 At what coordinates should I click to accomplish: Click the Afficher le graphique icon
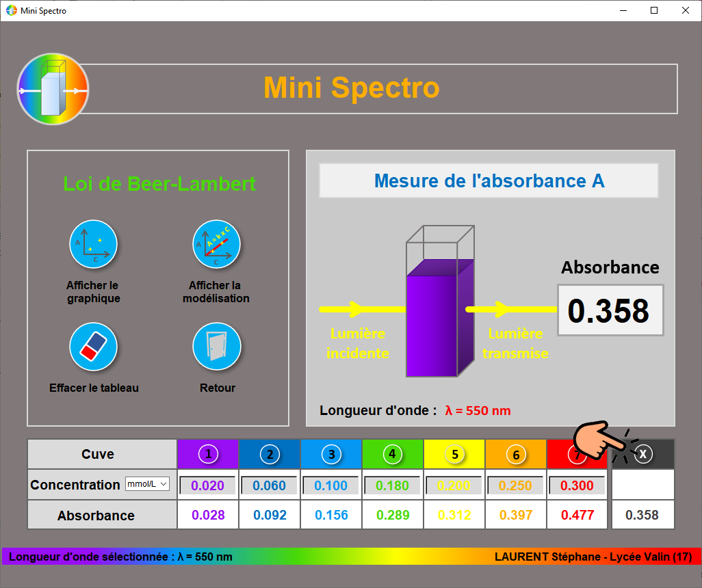[x=94, y=244]
